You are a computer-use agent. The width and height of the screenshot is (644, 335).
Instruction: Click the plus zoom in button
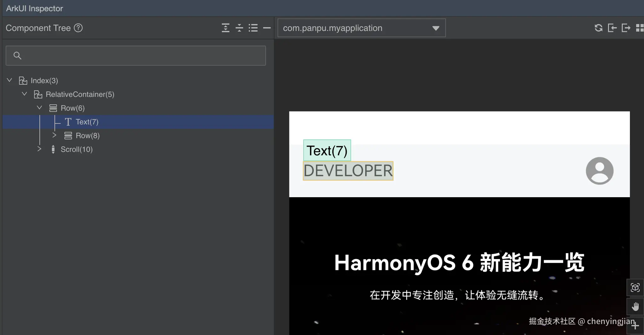635,326
